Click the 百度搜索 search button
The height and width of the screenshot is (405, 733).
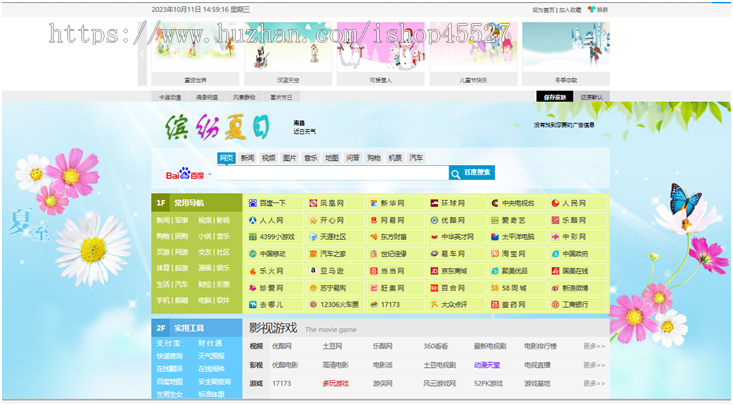coord(472,173)
